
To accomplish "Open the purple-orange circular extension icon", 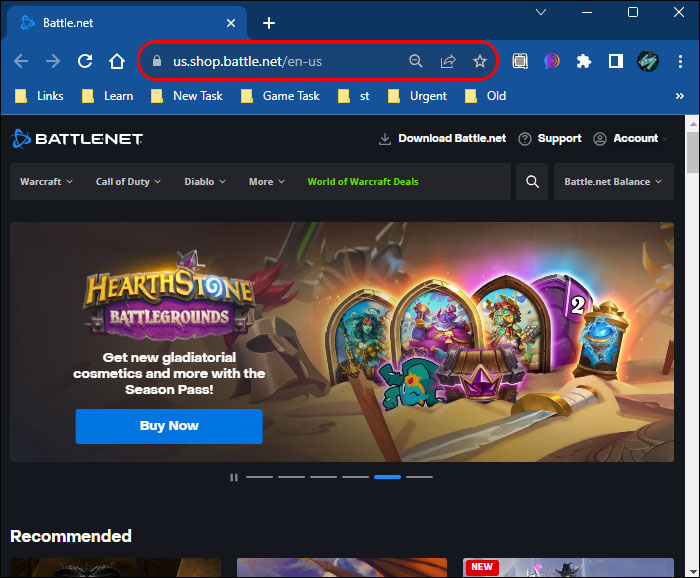I will click(x=552, y=61).
